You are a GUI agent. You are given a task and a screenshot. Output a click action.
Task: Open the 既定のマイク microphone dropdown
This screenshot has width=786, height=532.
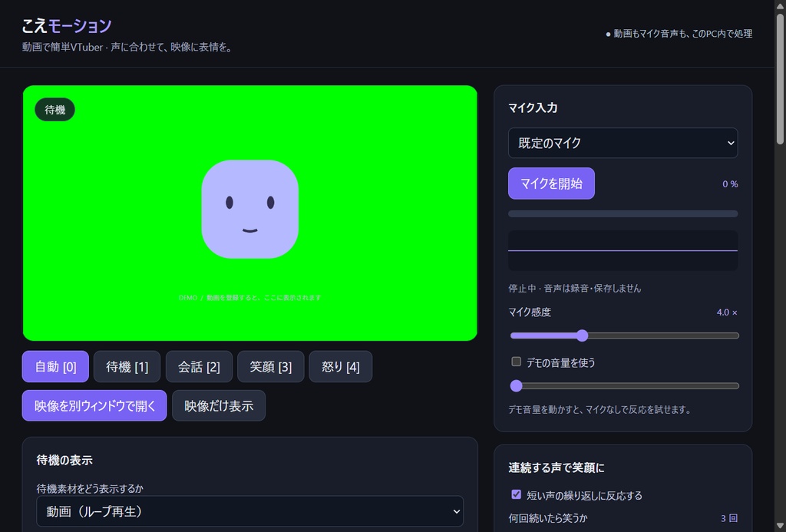(623, 143)
